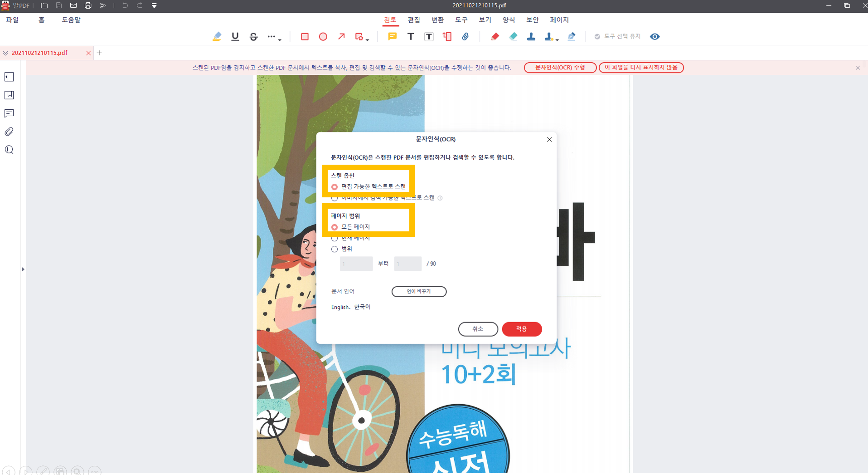Dismiss the OCR notification banner

858,68
